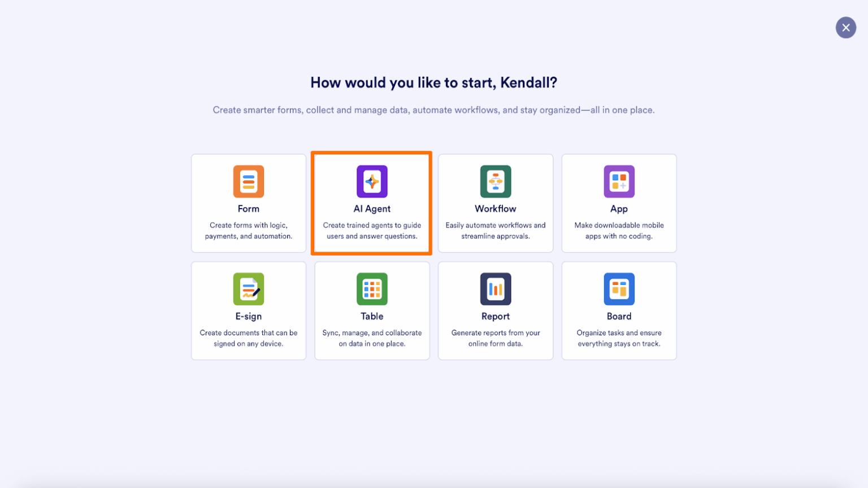Click the AI Agent icon

click(371, 182)
